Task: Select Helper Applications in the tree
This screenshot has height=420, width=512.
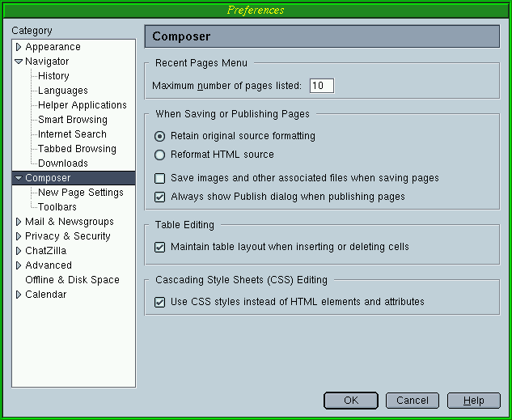Action: point(83,105)
